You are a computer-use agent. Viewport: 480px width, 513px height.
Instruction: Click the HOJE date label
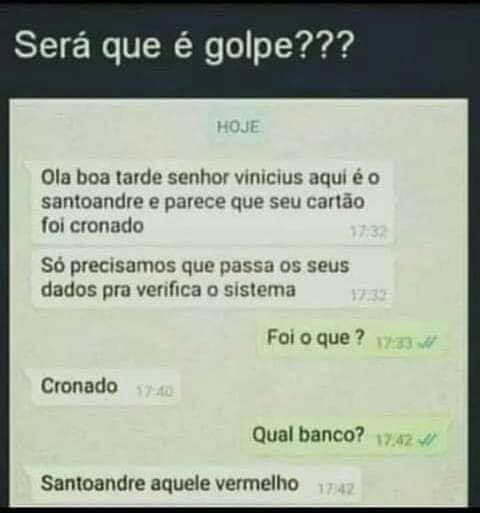point(238,127)
